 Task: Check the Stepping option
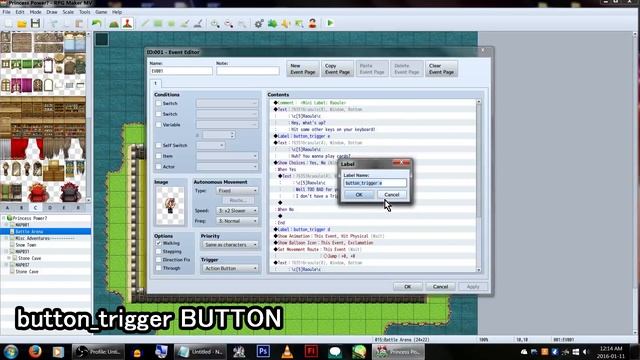pyautogui.click(x=158, y=251)
